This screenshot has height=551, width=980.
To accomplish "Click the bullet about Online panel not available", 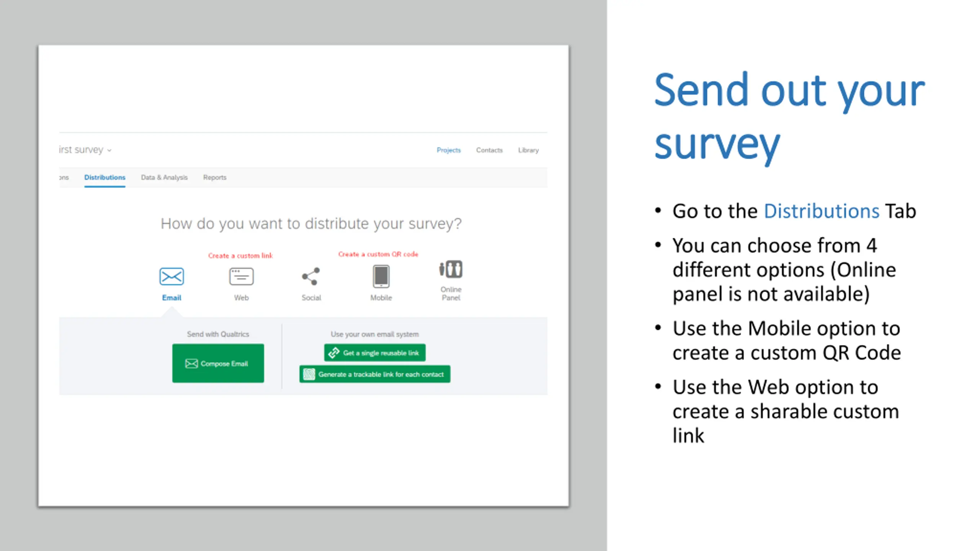I will click(784, 270).
